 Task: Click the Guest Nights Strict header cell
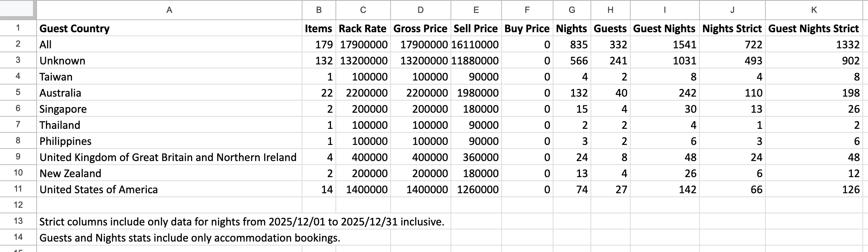tap(813, 29)
